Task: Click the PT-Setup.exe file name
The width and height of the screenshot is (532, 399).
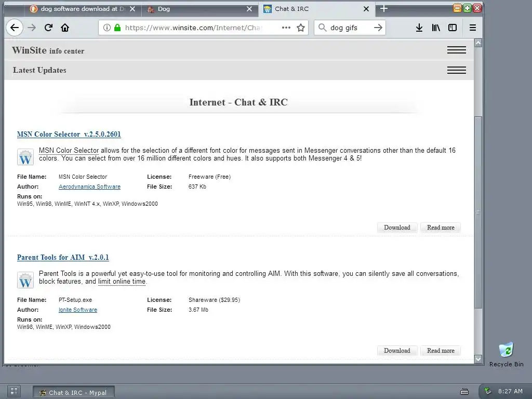Action: (x=75, y=300)
